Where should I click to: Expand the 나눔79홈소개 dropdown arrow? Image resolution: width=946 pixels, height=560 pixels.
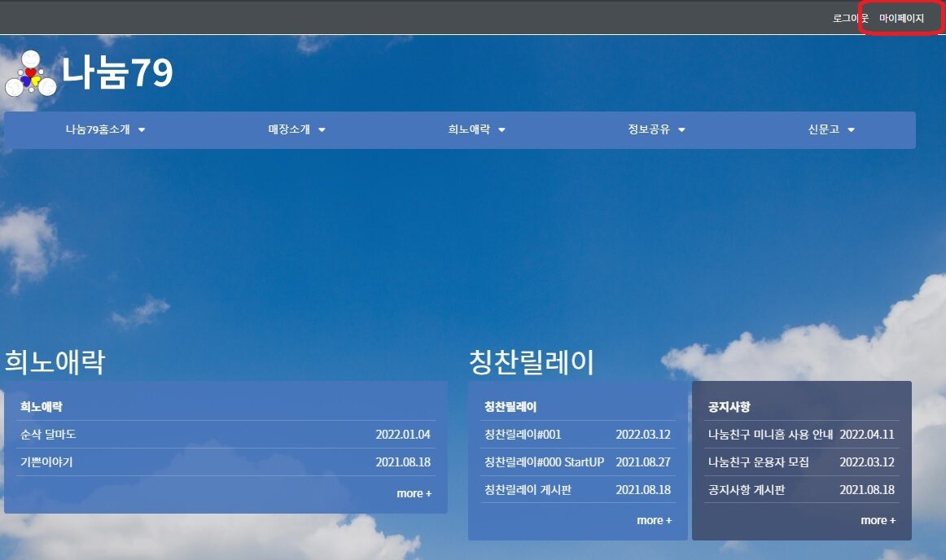point(142,130)
